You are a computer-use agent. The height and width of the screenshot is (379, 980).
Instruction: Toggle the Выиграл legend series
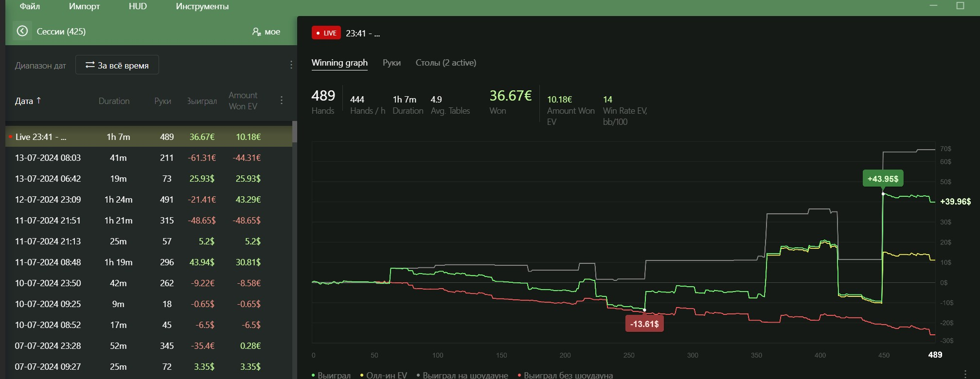pyautogui.click(x=331, y=375)
